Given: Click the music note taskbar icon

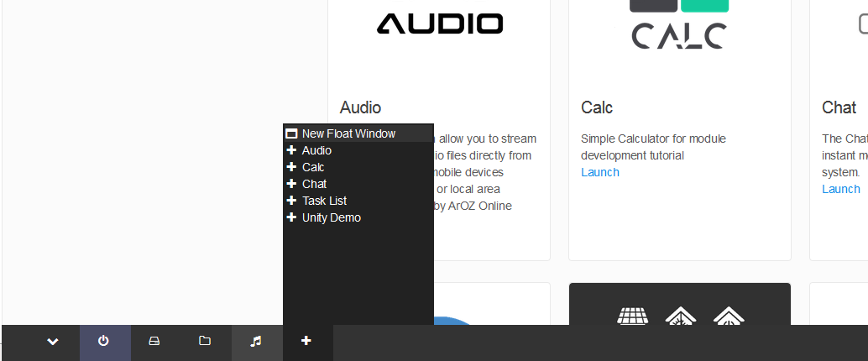Looking at the screenshot, I should (256, 341).
